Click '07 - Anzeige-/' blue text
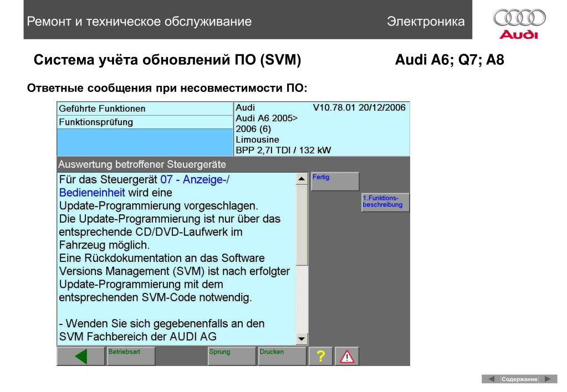 pos(195,179)
